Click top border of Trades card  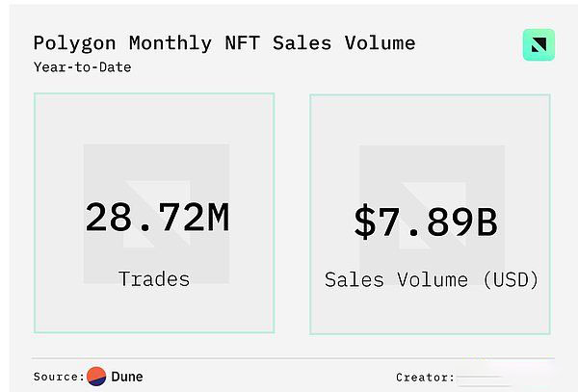[x=154, y=93]
